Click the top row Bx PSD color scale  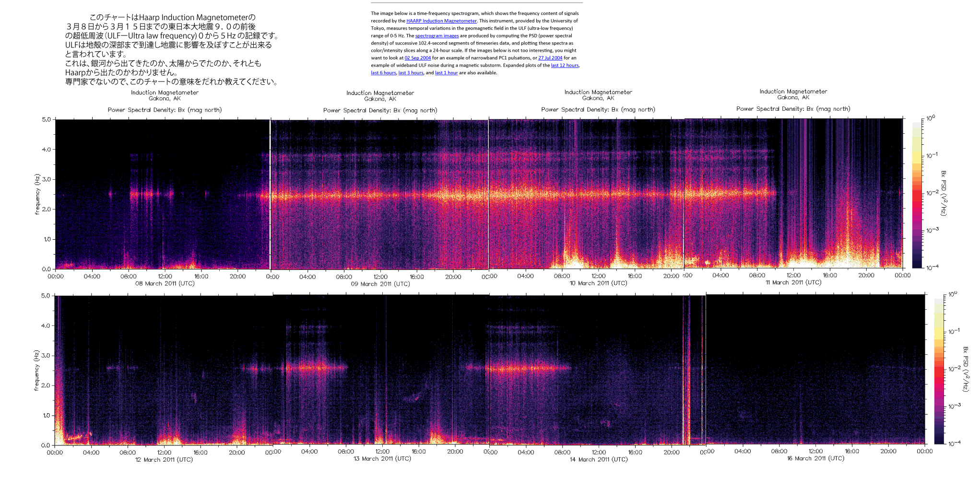[x=917, y=194]
